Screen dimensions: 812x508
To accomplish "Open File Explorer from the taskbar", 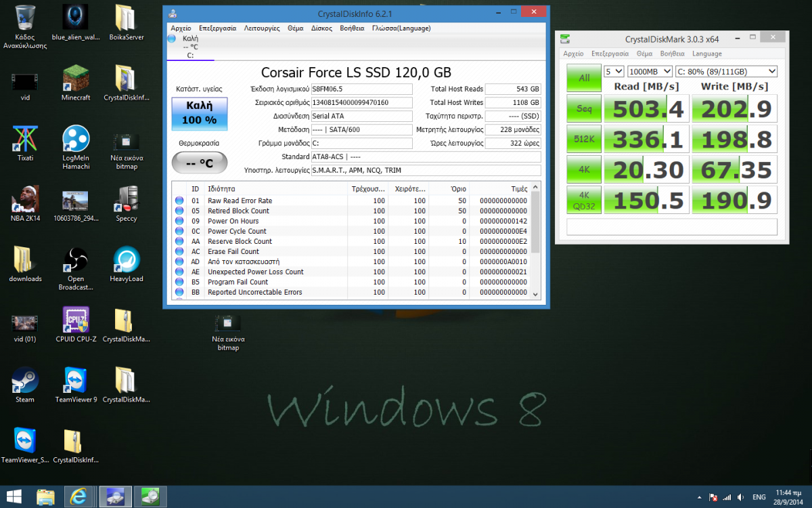I will click(x=45, y=496).
